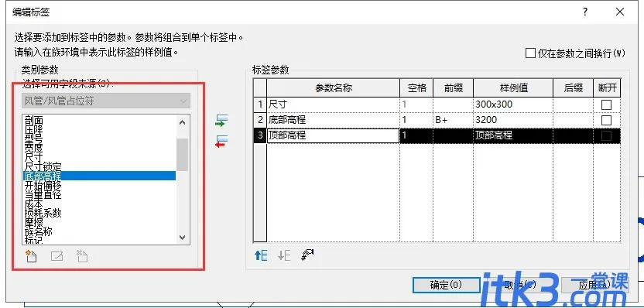Select row 1 header in label parameters table

[260, 104]
